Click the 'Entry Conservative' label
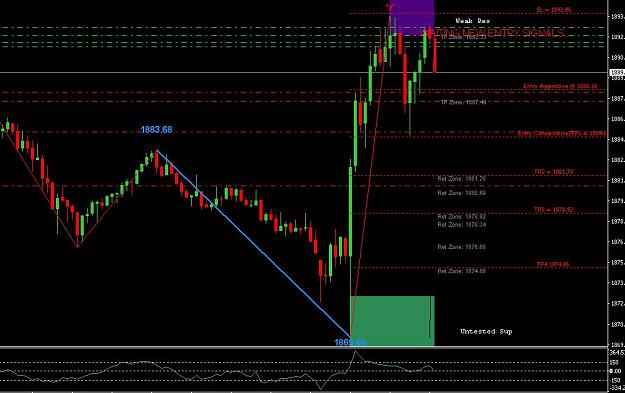The width and height of the screenshot is (625, 393). tap(562, 133)
